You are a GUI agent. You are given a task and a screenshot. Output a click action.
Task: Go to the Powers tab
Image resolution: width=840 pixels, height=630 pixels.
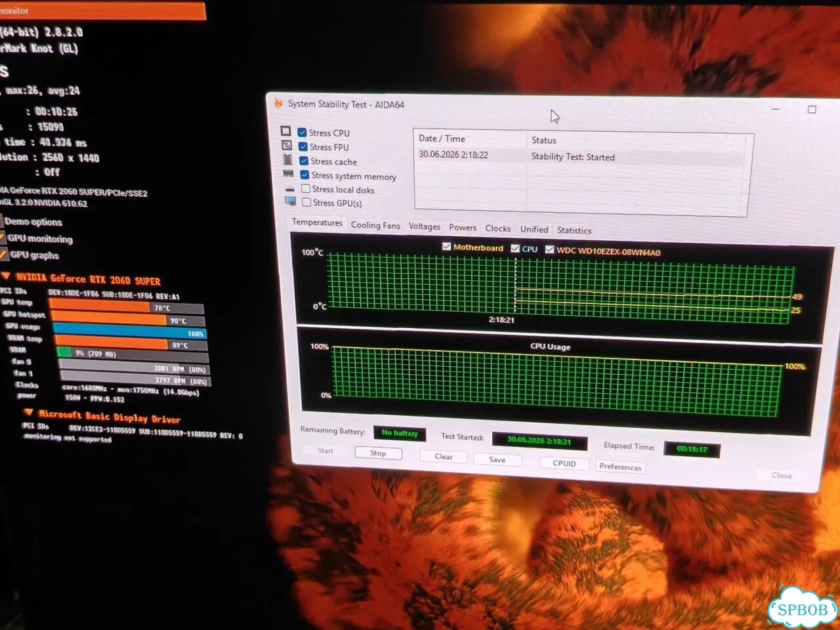click(x=463, y=228)
